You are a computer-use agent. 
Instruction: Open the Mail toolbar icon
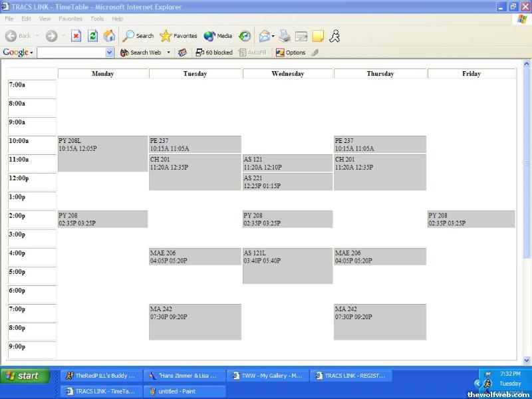pyautogui.click(x=265, y=36)
